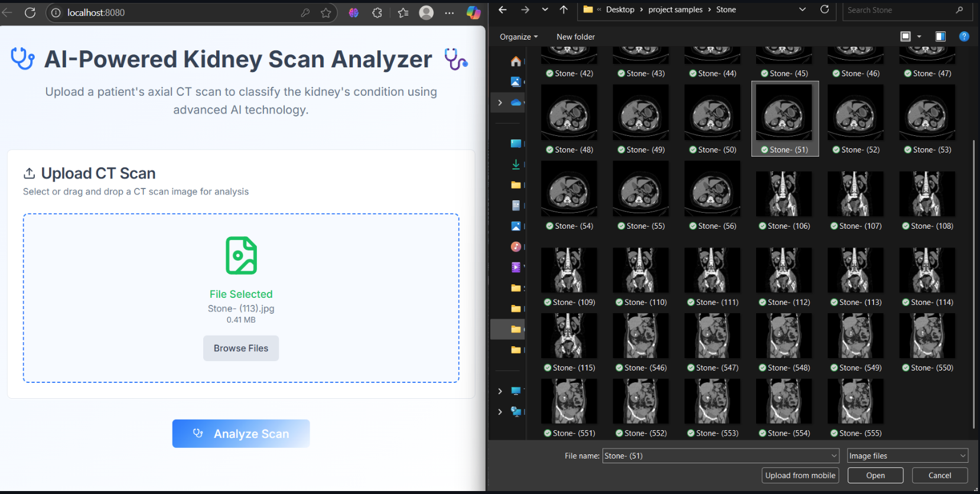Add page to favorites with star icon
Screen dimensions: 980x494
coord(326,12)
